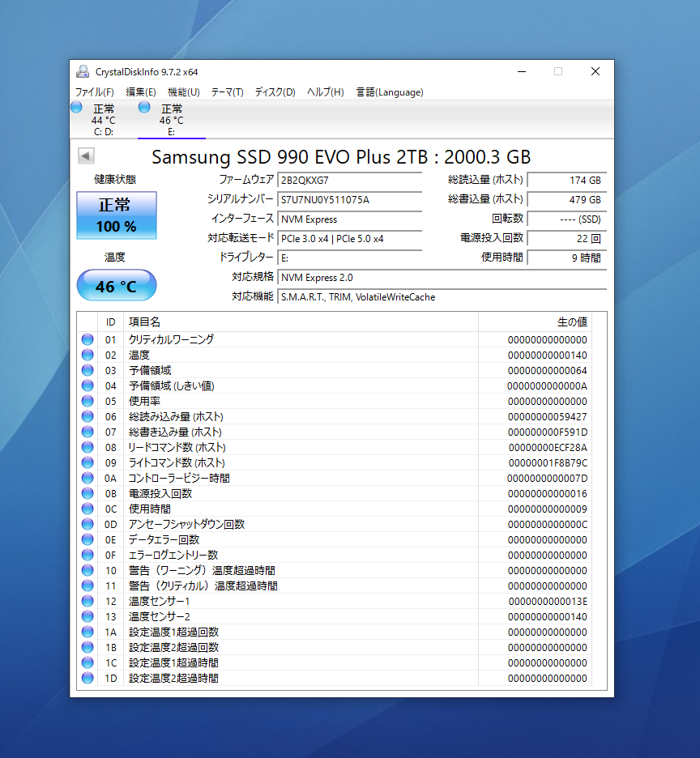Click the interface field NVM Express
700x758 pixels.
[350, 219]
